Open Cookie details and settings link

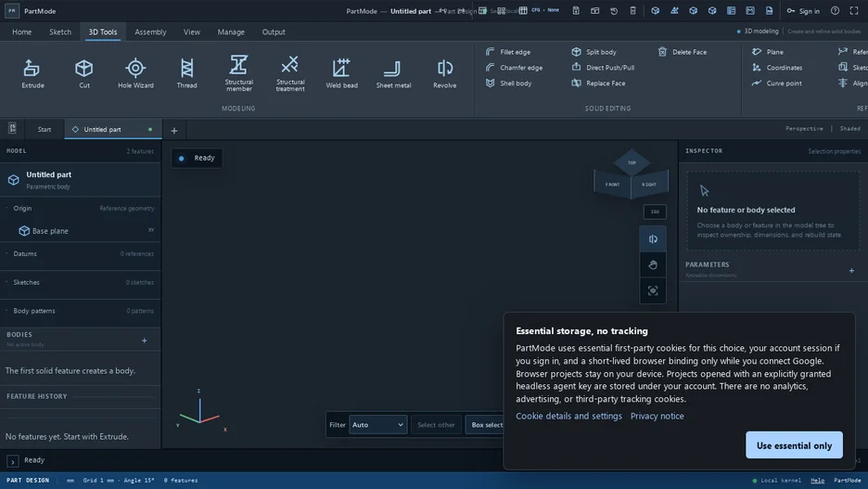568,416
